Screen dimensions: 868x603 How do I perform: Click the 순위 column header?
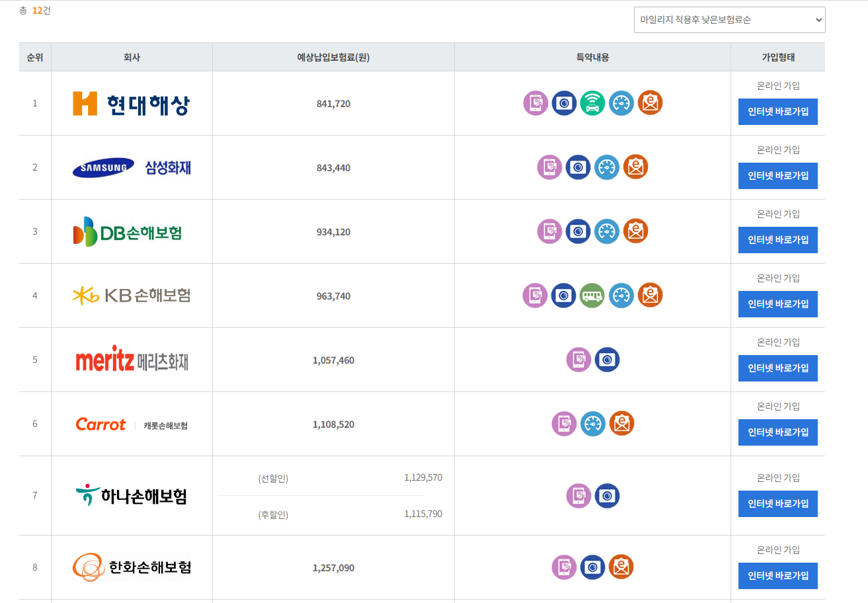[35, 57]
